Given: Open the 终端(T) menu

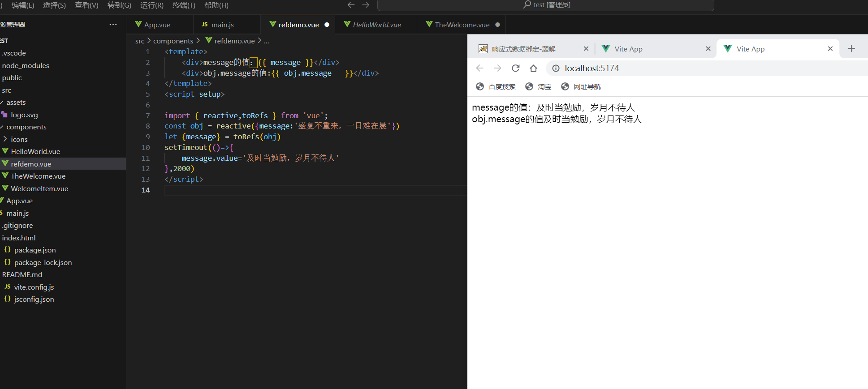Looking at the screenshot, I should 184,5.
